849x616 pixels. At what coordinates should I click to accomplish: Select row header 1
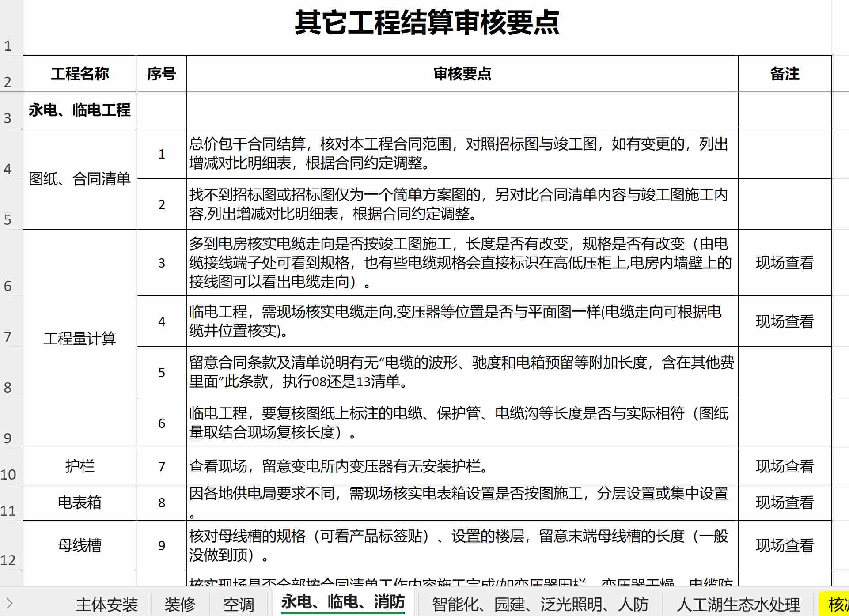(11, 27)
